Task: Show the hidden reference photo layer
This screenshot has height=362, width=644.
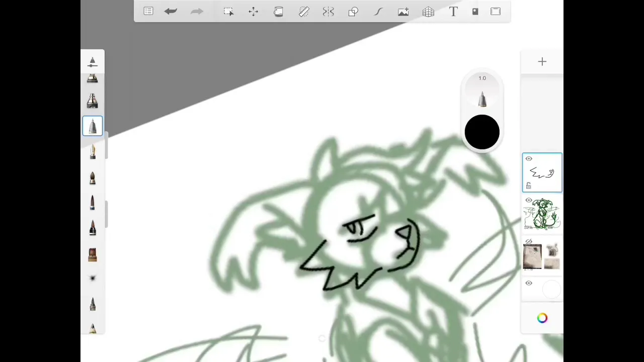Action: (x=529, y=242)
